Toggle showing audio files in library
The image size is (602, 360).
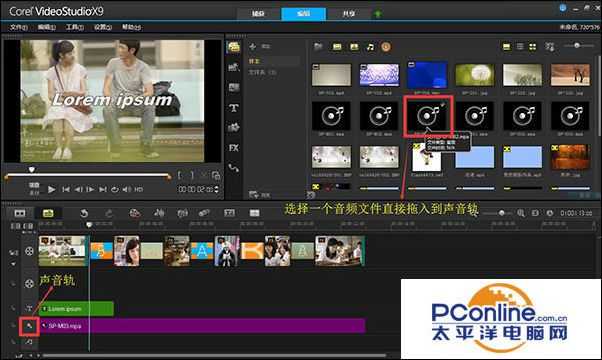pos(370,47)
